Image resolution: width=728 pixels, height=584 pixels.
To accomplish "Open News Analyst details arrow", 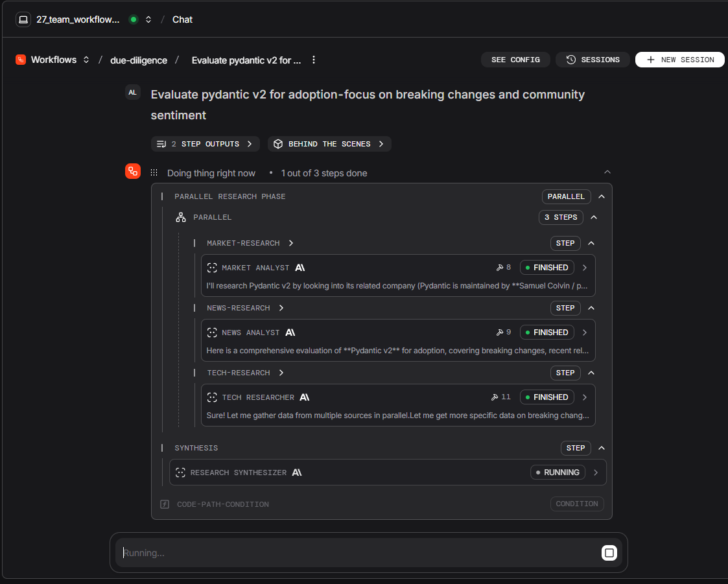I will pyautogui.click(x=585, y=333).
